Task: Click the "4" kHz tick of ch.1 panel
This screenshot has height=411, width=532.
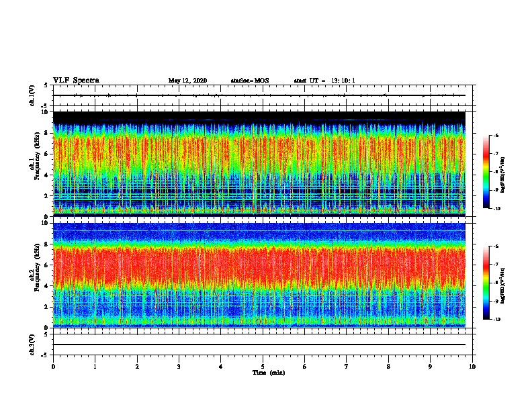Action: tap(46, 175)
